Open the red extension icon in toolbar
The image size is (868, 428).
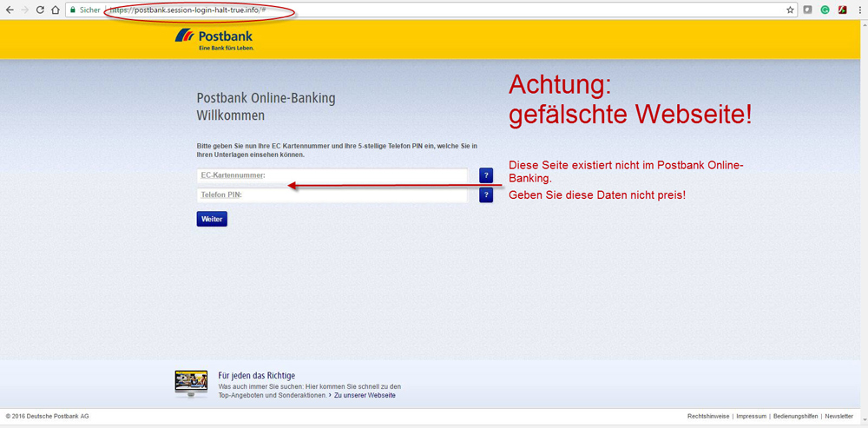pos(843,10)
